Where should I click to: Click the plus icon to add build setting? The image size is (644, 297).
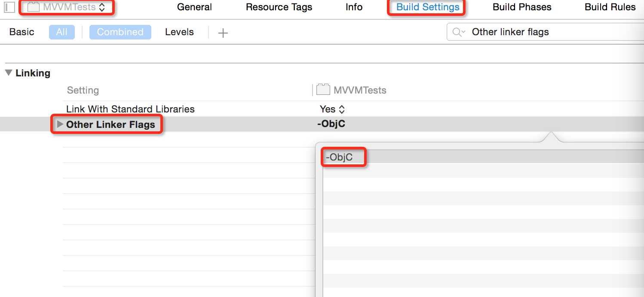223,33
